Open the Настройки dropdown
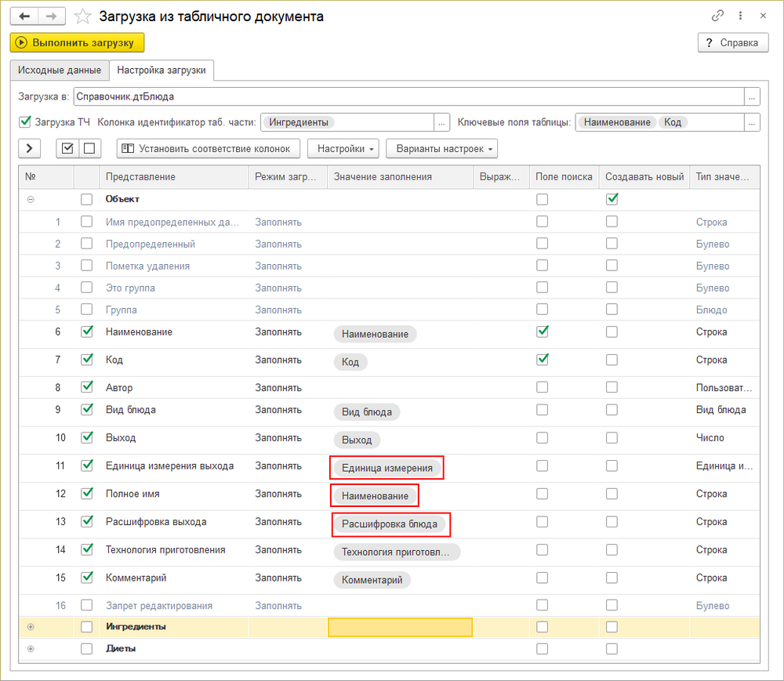The height and width of the screenshot is (681, 784). [x=343, y=148]
